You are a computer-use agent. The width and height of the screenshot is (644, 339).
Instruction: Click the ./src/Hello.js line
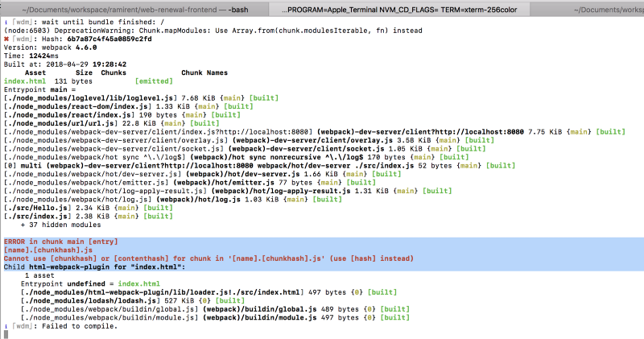pyautogui.click(x=89, y=208)
